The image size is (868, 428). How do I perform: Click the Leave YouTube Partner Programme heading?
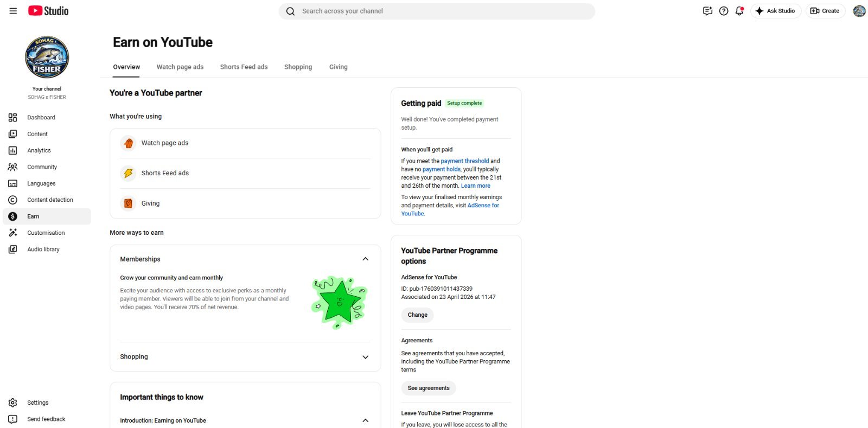[x=447, y=413]
